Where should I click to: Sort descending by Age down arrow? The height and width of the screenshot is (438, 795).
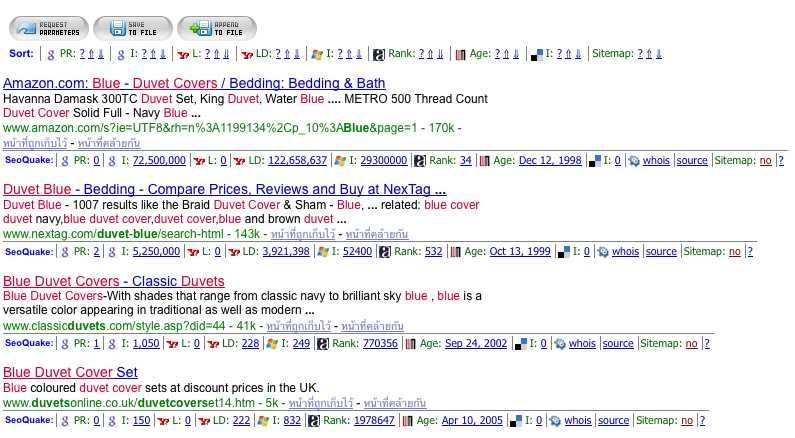[516, 54]
